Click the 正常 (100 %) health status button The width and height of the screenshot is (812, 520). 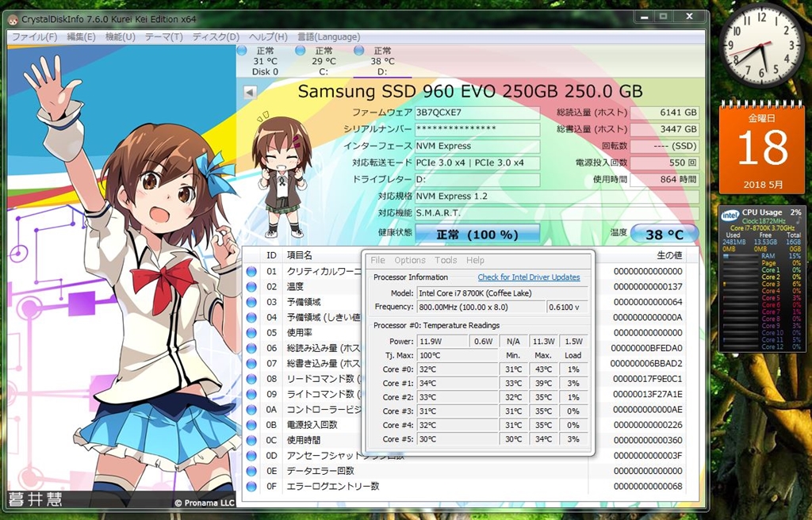point(477,235)
